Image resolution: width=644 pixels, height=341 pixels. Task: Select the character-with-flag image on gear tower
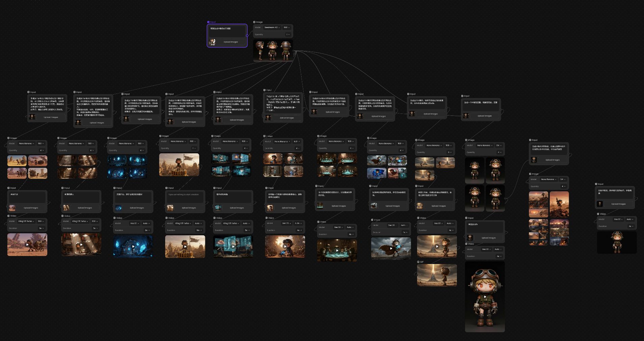coord(179,165)
